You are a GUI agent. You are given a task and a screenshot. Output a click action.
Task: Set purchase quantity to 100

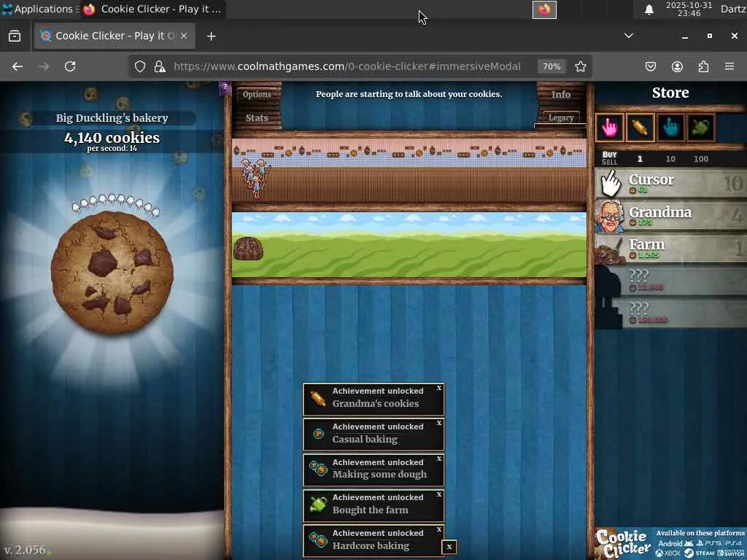click(x=701, y=158)
